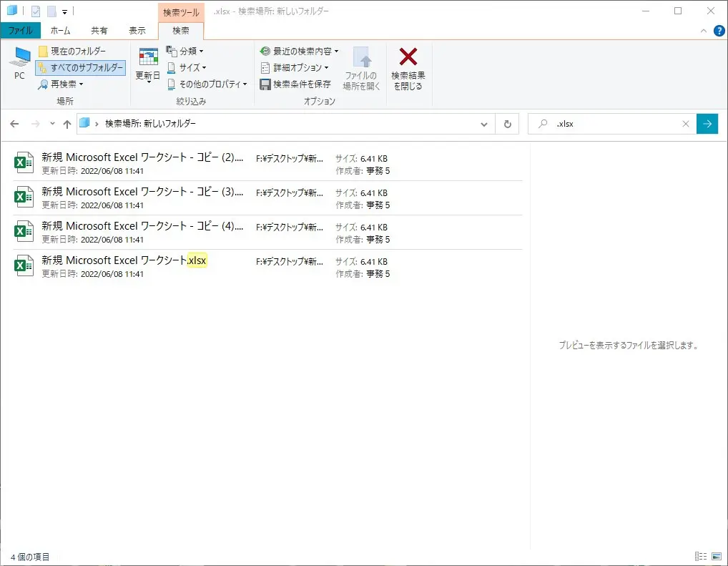Clear the .xlsx search text
This screenshot has height=566, width=728.
pyautogui.click(x=686, y=123)
